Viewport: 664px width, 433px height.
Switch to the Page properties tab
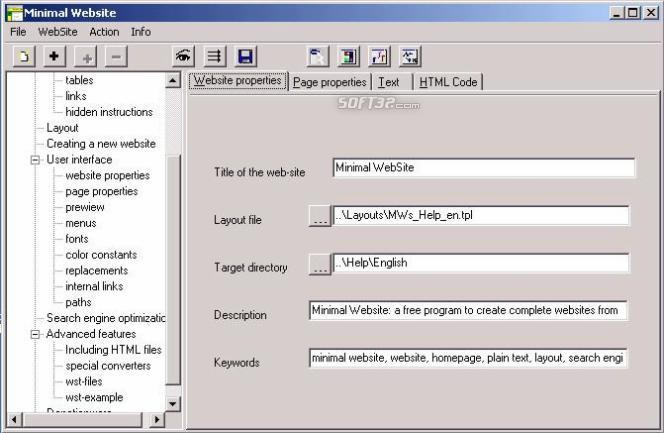(329, 82)
